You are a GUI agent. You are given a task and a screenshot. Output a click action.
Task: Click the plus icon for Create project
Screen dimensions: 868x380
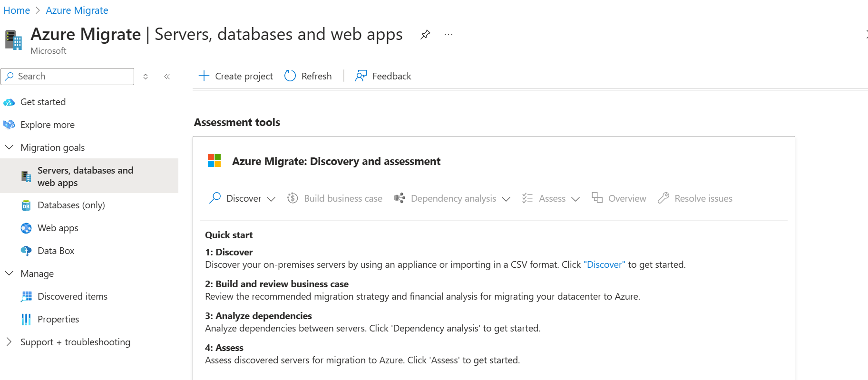204,76
